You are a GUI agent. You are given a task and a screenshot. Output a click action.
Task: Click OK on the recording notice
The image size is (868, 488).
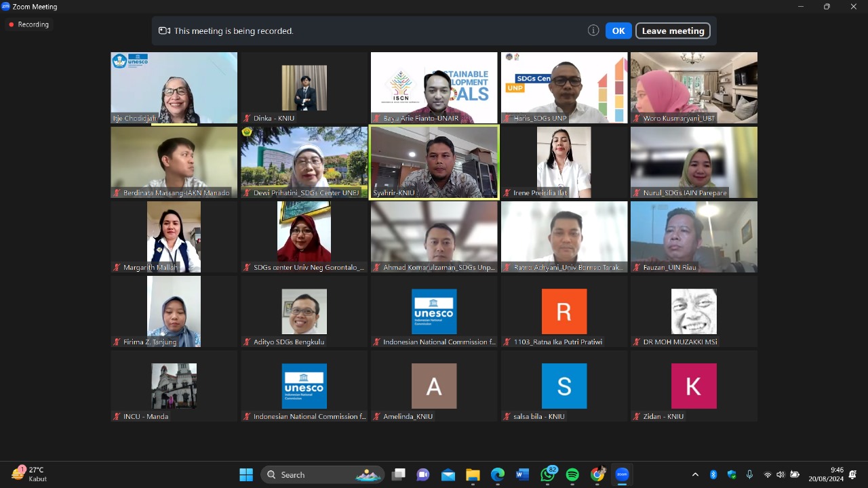coord(618,30)
